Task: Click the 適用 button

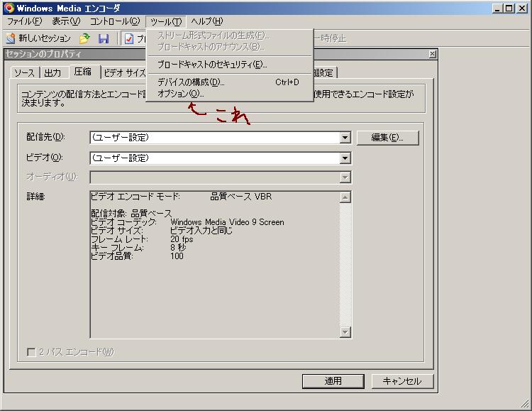Action: (333, 381)
